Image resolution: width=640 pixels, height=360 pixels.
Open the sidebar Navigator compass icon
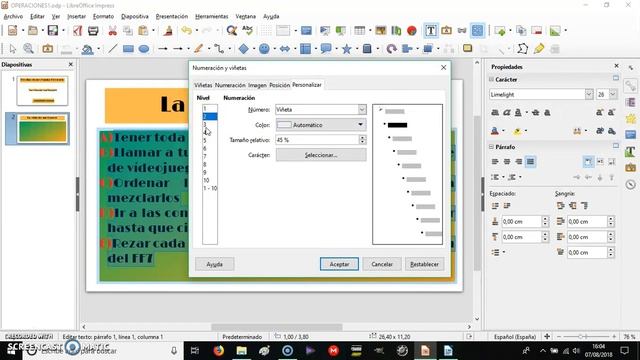(x=631, y=184)
